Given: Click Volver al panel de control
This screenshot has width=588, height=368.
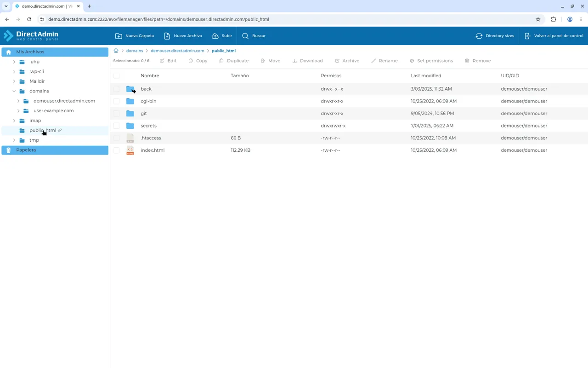Looking at the screenshot, I should (x=554, y=36).
